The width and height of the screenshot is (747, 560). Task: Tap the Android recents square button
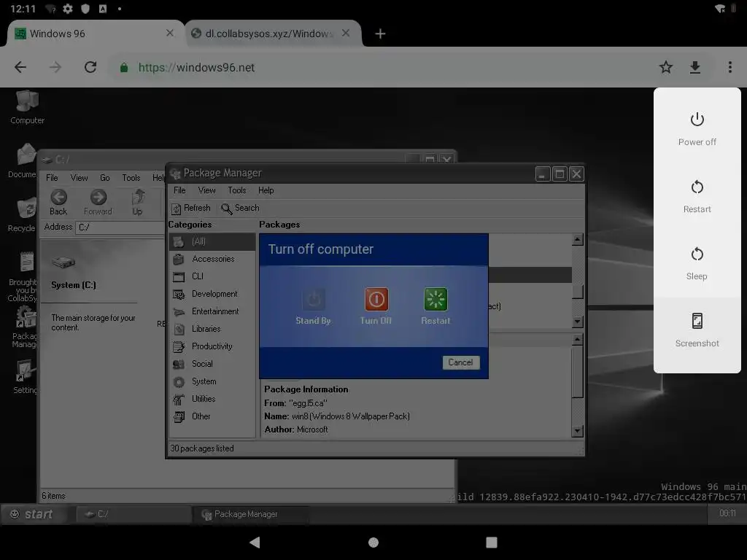point(491,542)
